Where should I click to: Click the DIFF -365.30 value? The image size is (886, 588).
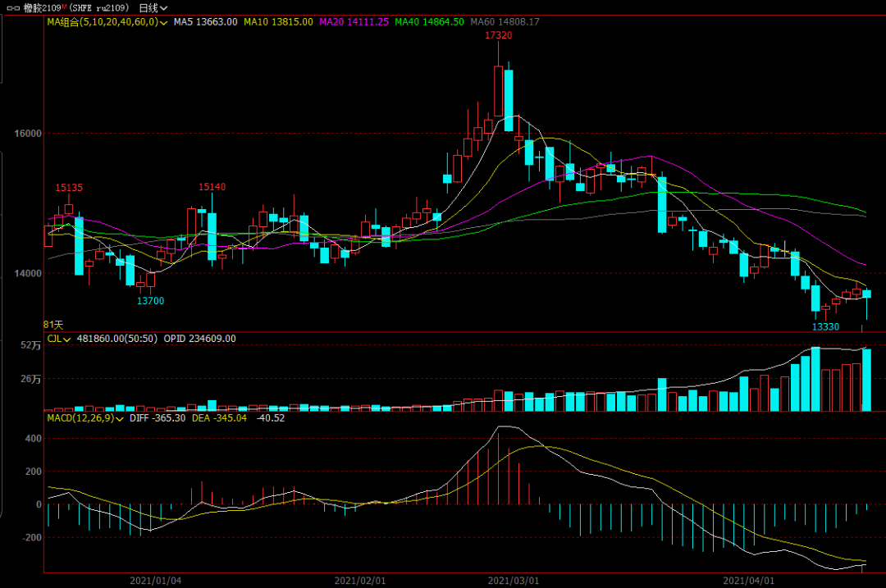click(x=158, y=418)
